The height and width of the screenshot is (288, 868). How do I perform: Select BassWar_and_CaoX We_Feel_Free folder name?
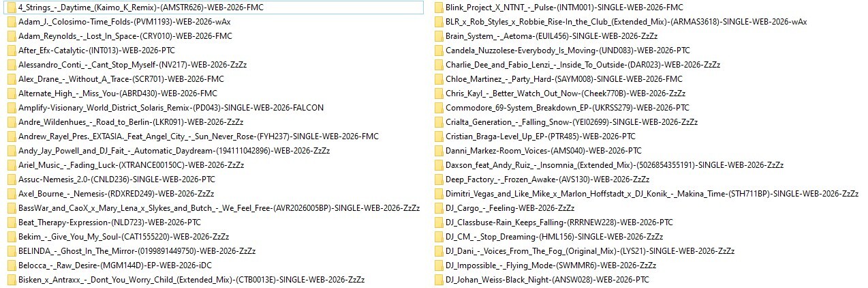[219, 208]
